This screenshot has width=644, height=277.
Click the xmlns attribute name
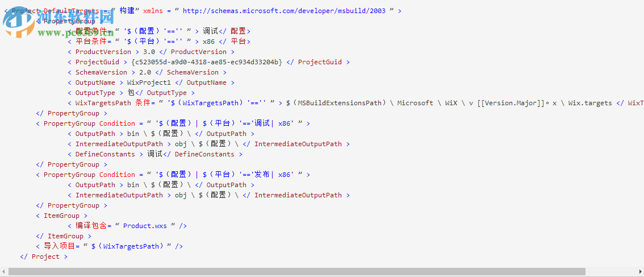point(153,11)
